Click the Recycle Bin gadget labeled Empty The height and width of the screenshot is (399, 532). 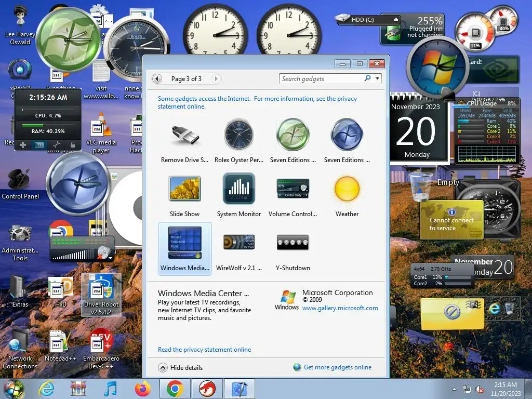(421, 187)
